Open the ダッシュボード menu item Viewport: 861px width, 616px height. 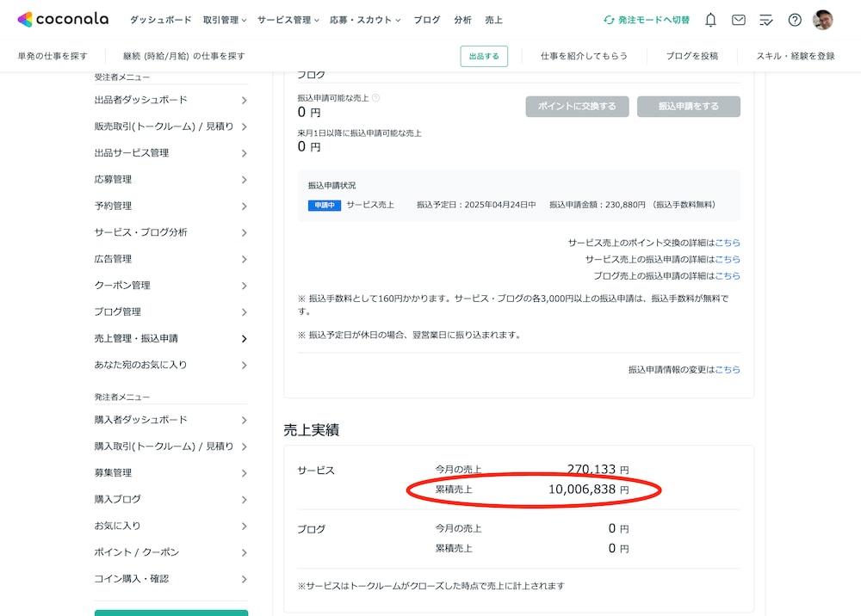coord(160,20)
